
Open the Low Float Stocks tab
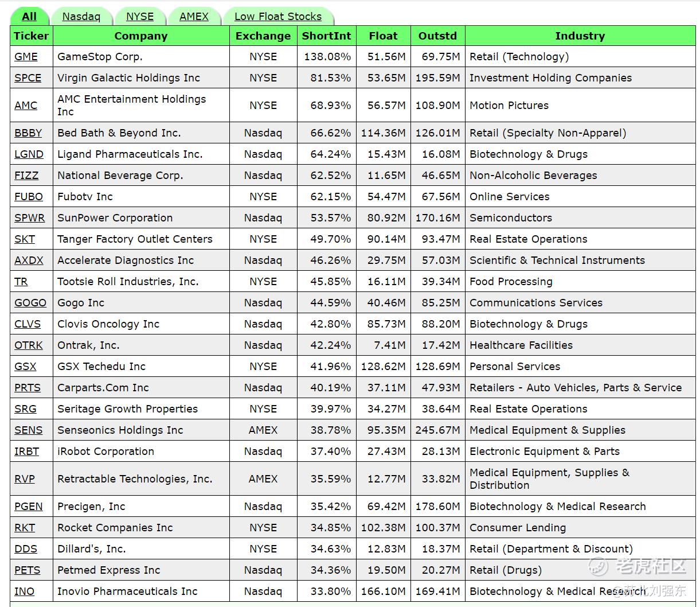click(x=278, y=17)
